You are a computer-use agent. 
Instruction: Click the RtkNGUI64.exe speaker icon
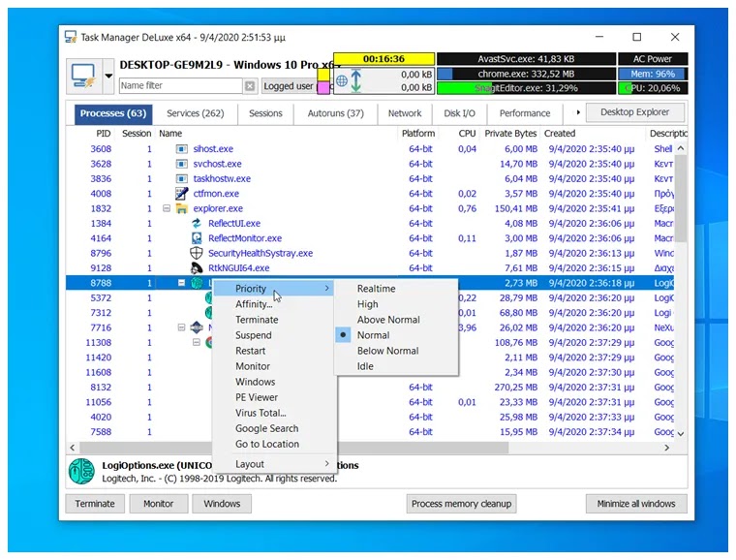tap(197, 268)
